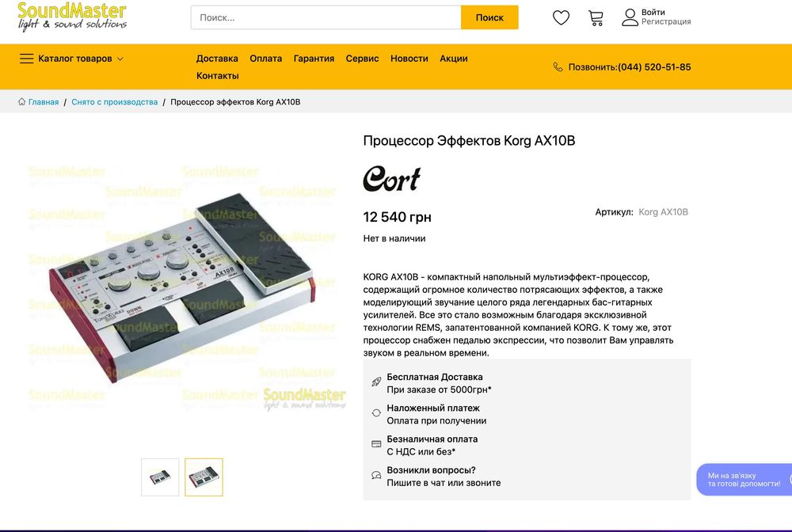Click the SoundMaster site logo
This screenshot has height=532, width=792.
point(72,17)
